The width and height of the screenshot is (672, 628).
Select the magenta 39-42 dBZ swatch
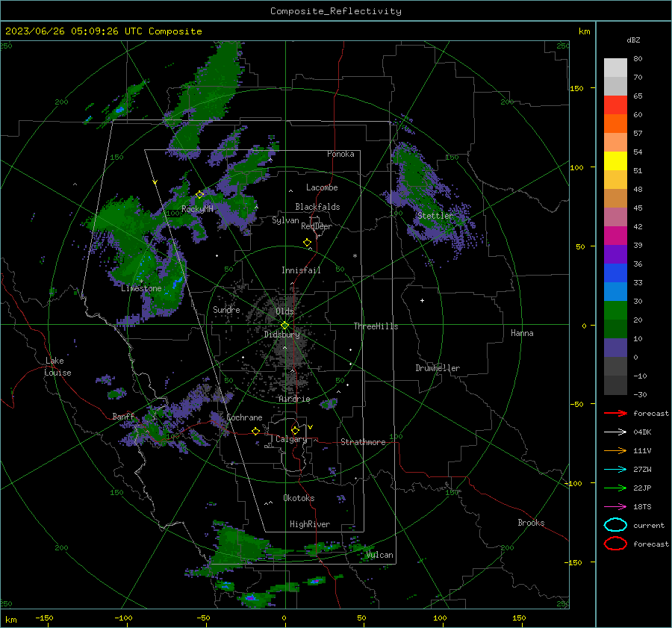[615, 235]
